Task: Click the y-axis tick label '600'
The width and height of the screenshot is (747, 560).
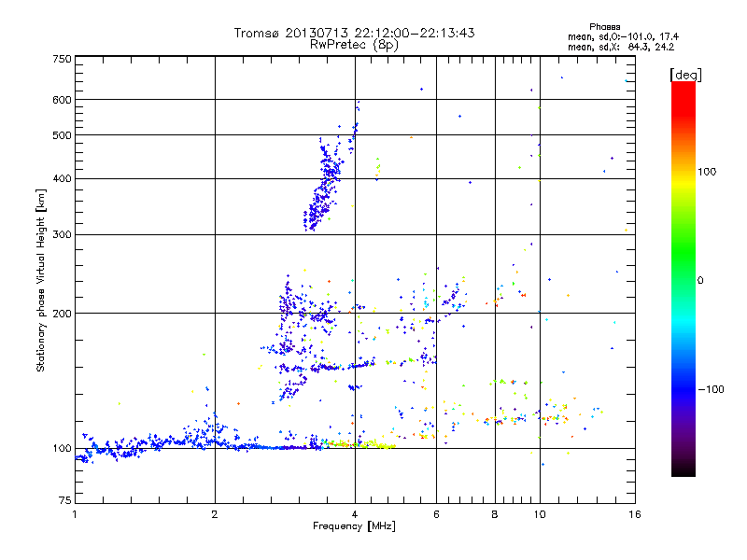Action: 62,100
